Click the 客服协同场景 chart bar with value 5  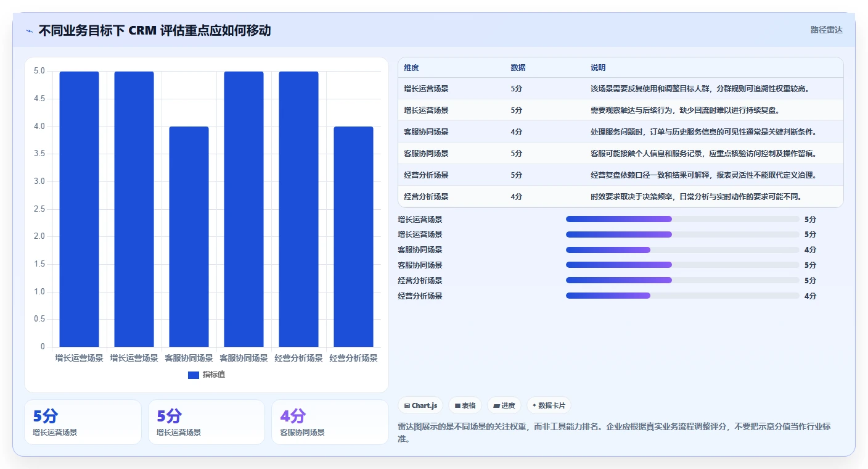click(244, 209)
